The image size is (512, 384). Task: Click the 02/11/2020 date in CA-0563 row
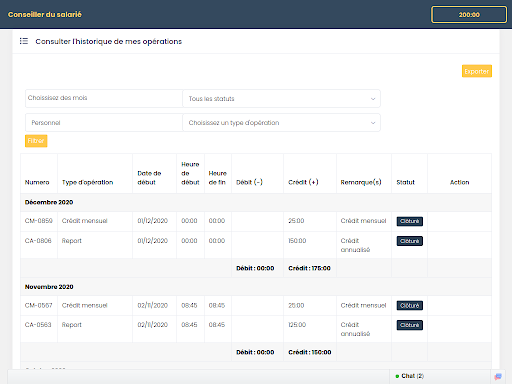click(x=153, y=325)
